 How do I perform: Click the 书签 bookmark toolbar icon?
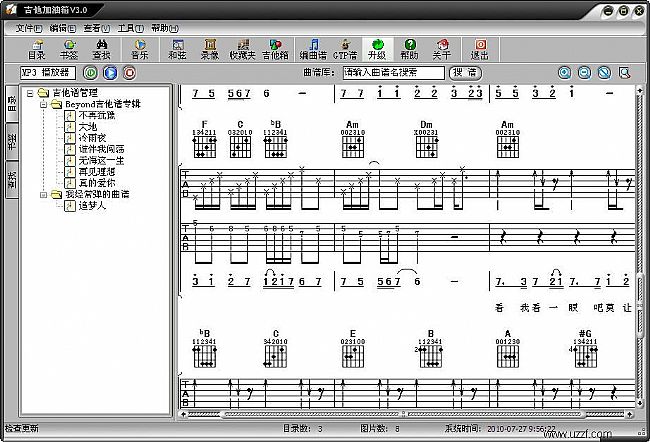(69, 49)
